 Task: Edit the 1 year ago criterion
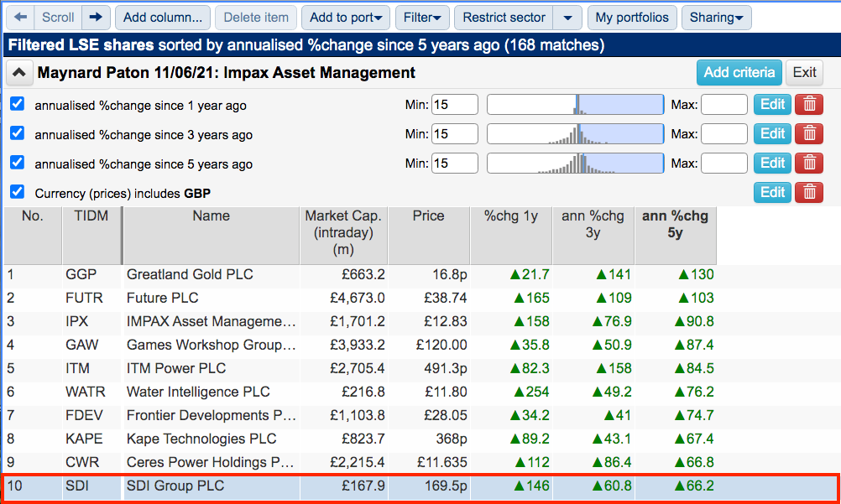[x=772, y=105]
